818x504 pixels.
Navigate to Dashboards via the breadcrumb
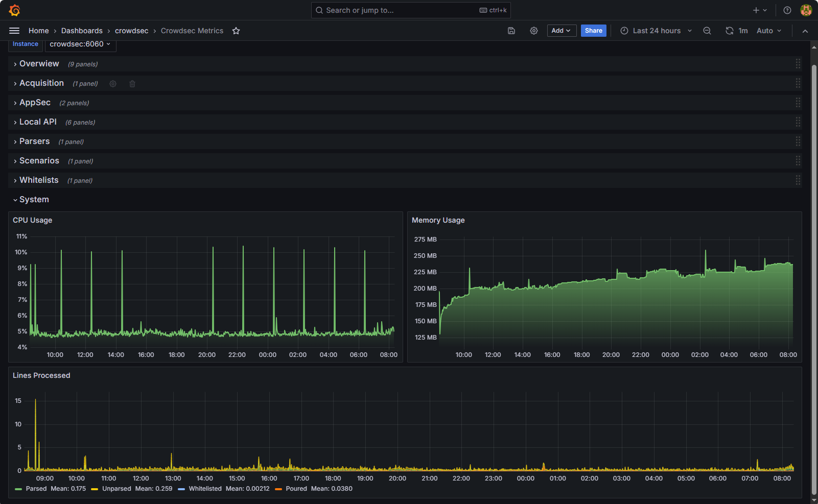tap(82, 31)
